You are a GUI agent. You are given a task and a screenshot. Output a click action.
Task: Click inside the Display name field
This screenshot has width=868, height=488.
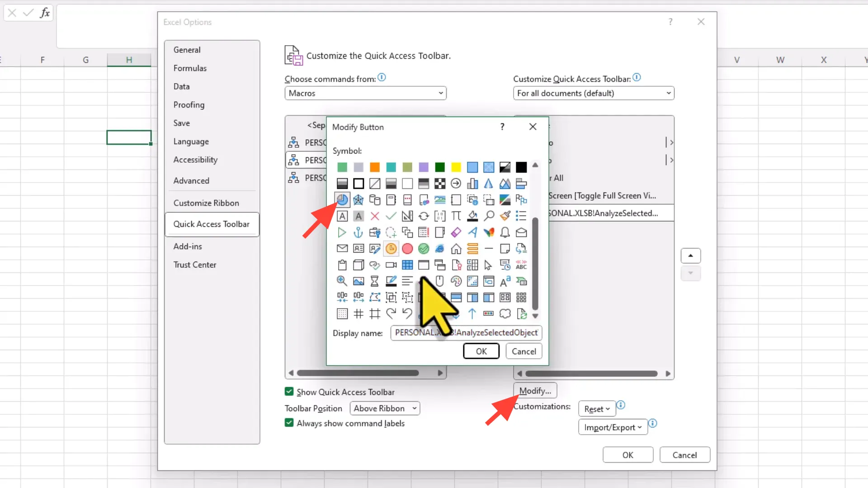tap(466, 333)
